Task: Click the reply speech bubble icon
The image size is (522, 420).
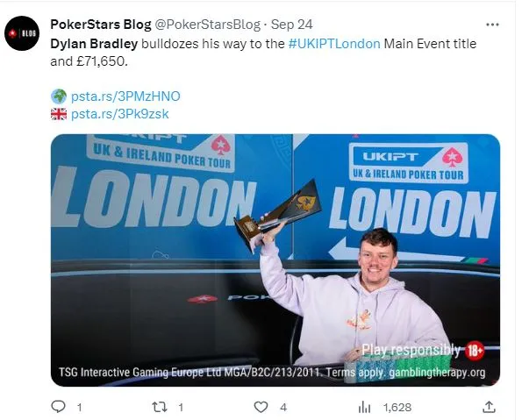Action: (58, 406)
